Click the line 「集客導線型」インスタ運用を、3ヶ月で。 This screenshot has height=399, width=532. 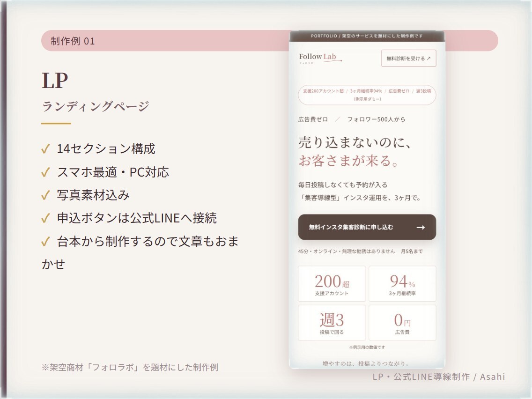360,198
